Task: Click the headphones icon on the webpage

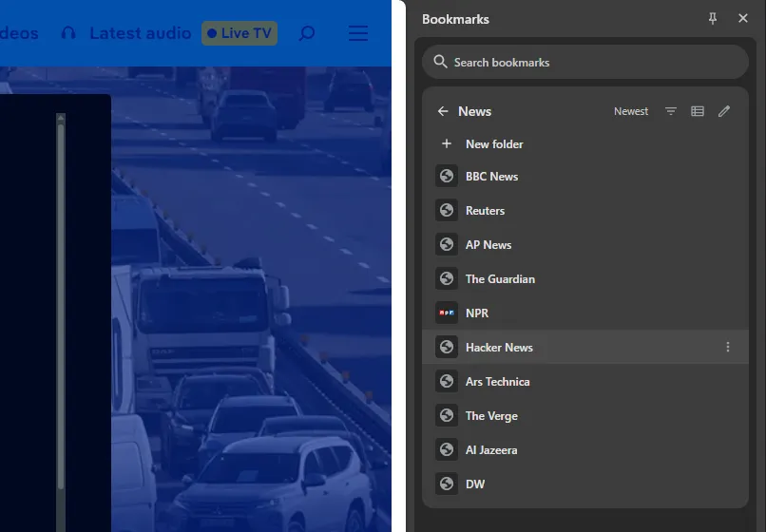Action: 68,32
